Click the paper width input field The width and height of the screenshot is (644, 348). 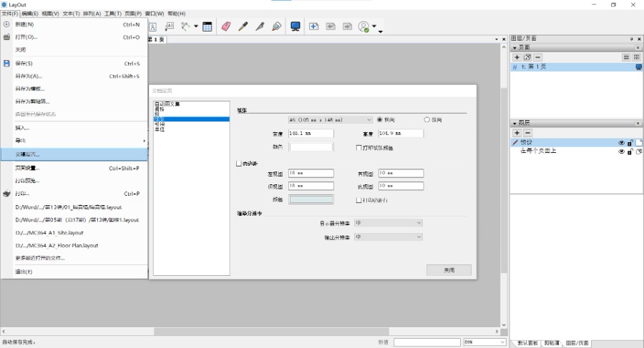[311, 134]
